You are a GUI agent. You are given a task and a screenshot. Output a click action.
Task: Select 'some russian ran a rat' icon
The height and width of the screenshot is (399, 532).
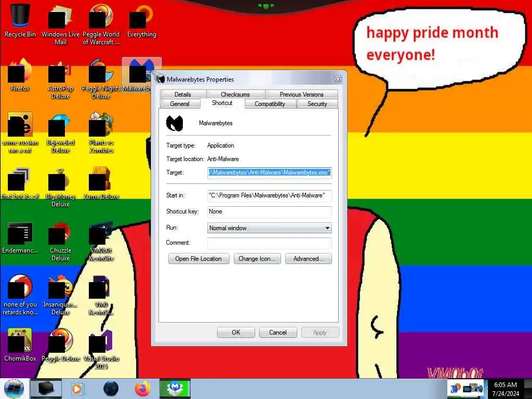(x=20, y=133)
